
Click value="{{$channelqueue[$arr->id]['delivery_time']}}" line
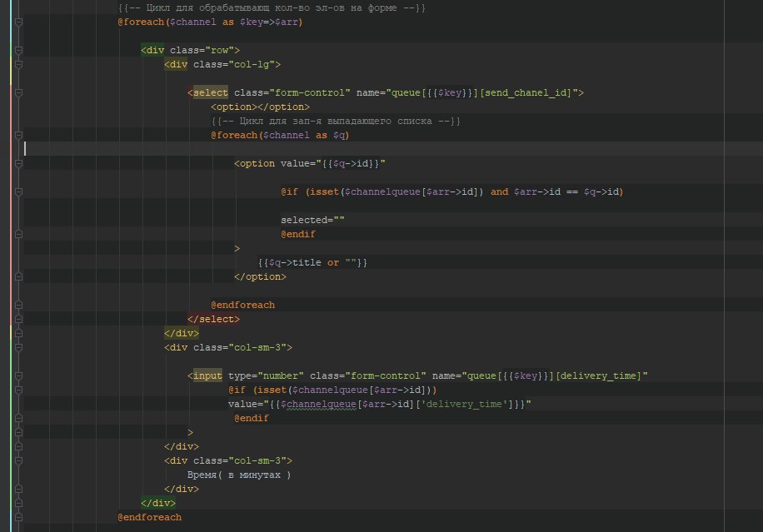click(380, 404)
